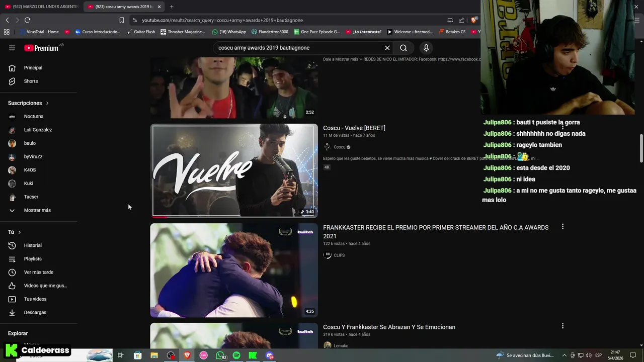Open the Coscu - Vuelve [BERET] title
Screen dimensions: 644x362
click(x=354, y=128)
